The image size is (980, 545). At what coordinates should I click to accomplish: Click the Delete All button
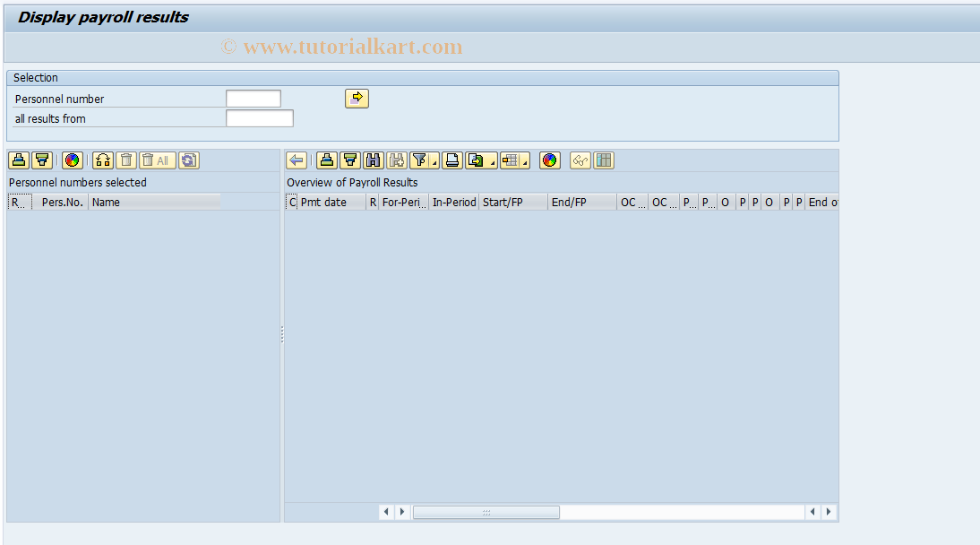(157, 160)
